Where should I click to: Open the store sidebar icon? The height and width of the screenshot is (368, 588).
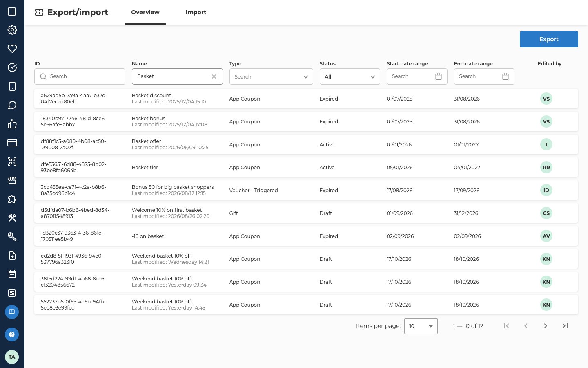(12, 180)
